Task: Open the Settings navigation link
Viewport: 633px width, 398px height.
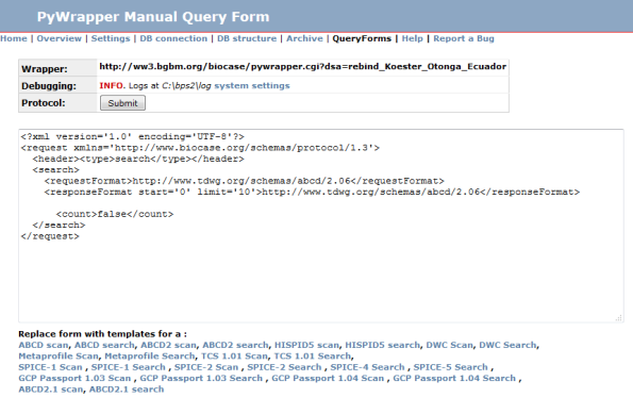Action: click(111, 38)
